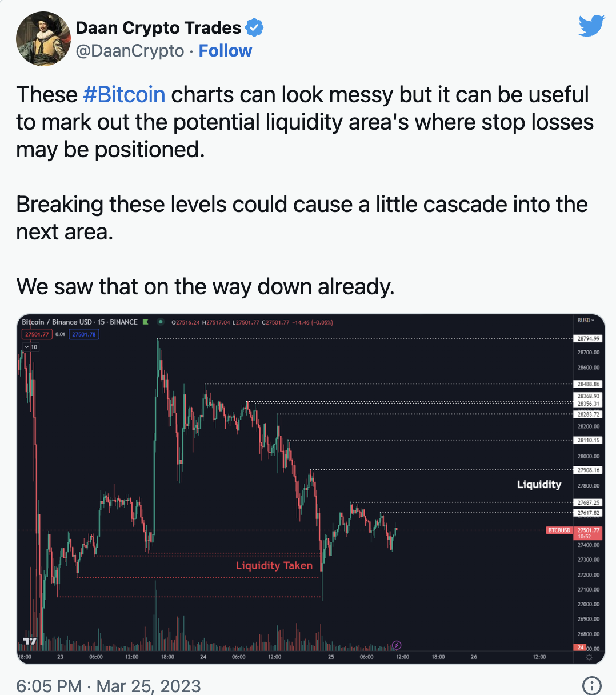Open Daan Crypto Trades profile avatar
Viewport: 616px width, 695px height.
point(43,39)
